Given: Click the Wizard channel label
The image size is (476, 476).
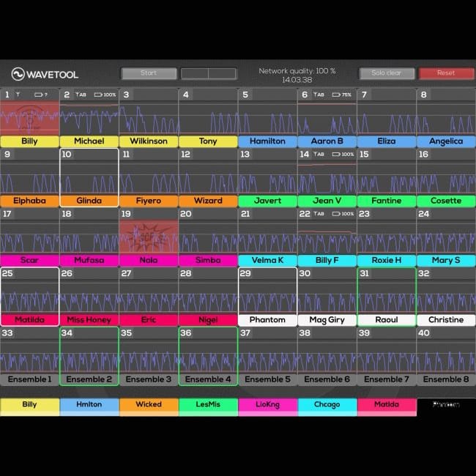Looking at the screenshot, I should pos(208,201).
